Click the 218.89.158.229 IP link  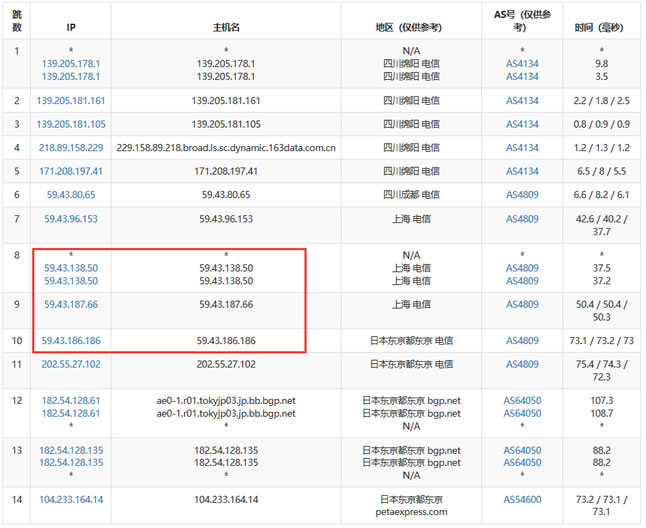tap(71, 147)
